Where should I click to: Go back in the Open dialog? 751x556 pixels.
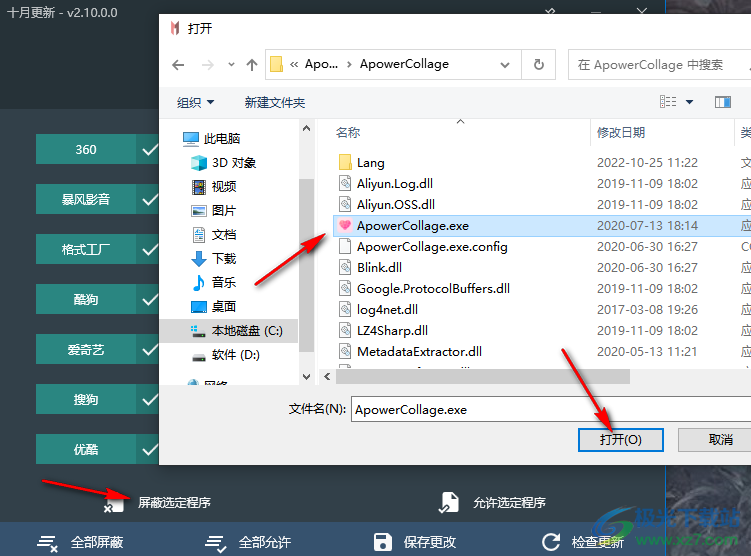178,65
